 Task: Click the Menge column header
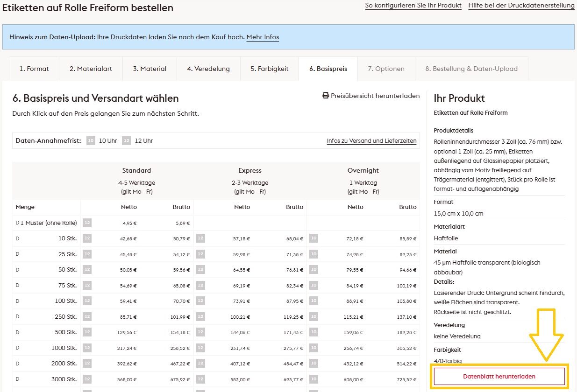pos(25,207)
